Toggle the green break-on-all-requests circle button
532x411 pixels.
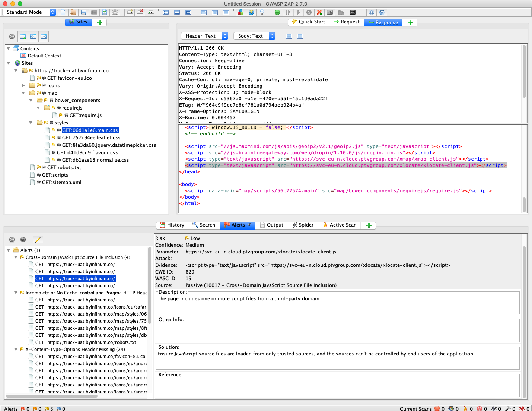[x=277, y=12]
